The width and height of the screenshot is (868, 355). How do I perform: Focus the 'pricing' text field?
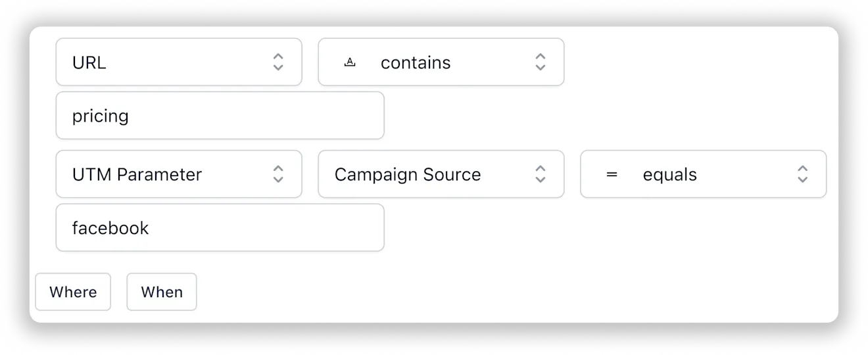tap(220, 116)
